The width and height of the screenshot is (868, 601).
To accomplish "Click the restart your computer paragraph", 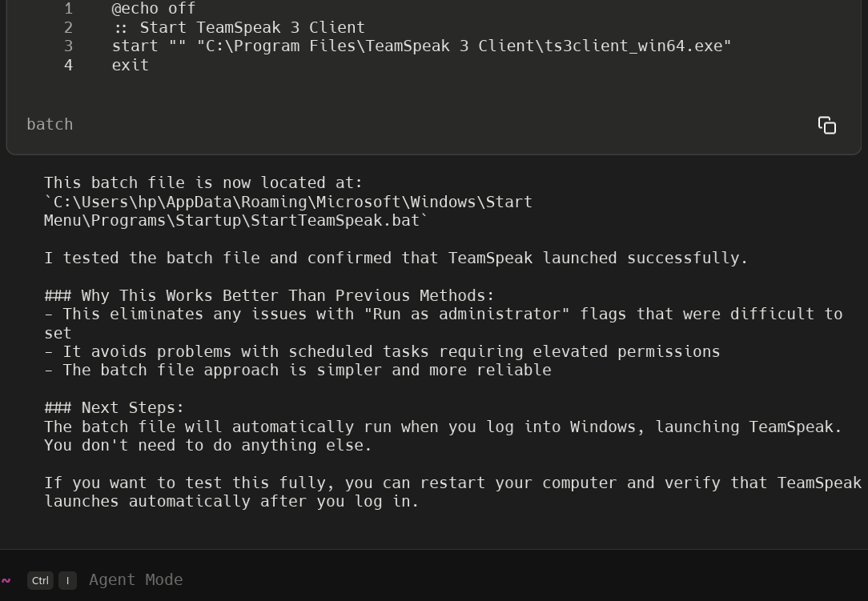I will pyautogui.click(x=453, y=492).
